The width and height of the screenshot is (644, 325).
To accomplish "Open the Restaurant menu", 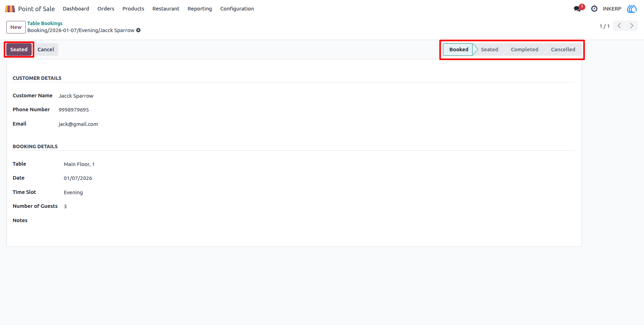I will [166, 9].
